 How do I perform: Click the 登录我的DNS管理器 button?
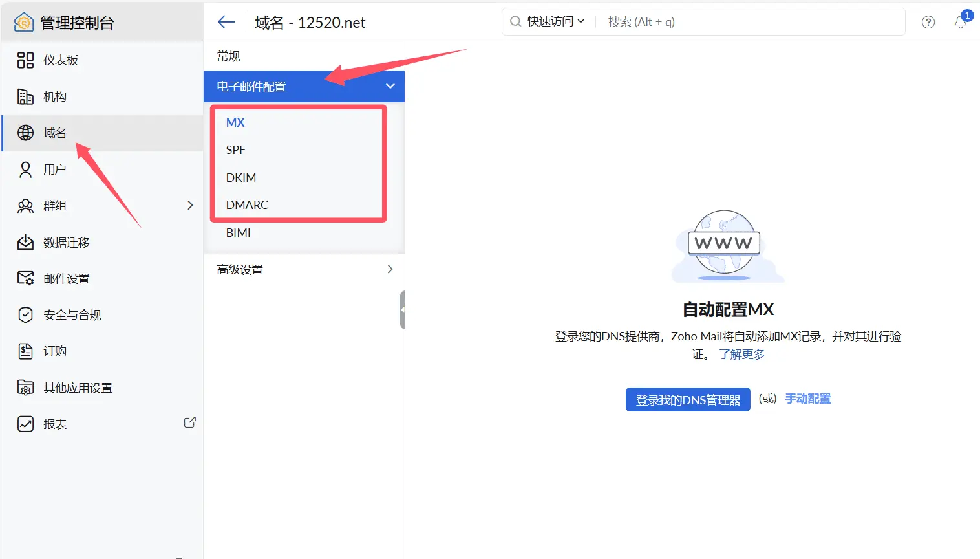[x=688, y=400]
